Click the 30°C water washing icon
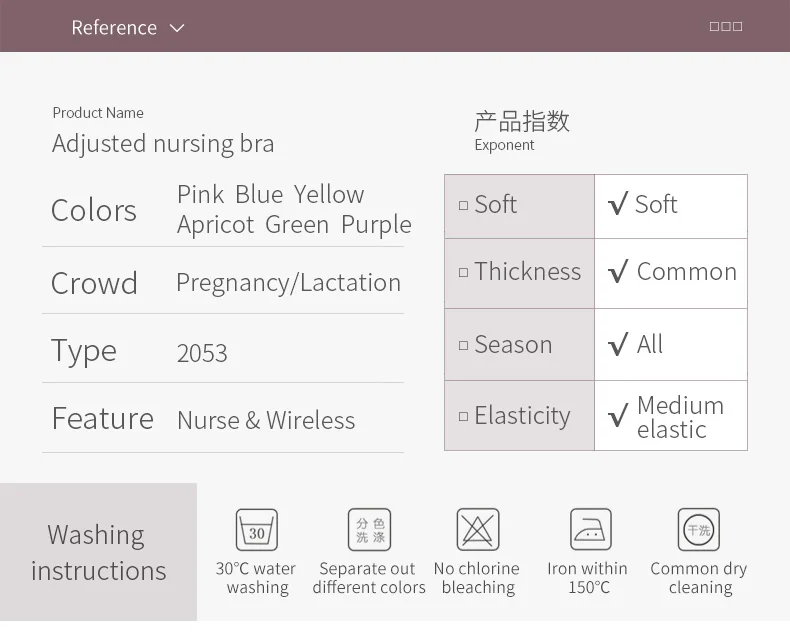Screen dimensions: 790x636 tap(257, 530)
